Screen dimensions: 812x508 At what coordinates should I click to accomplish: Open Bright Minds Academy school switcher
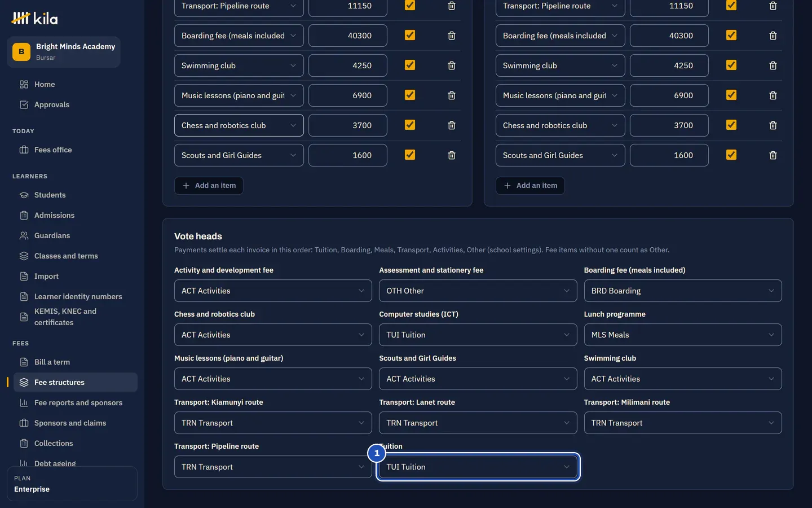pyautogui.click(x=64, y=52)
